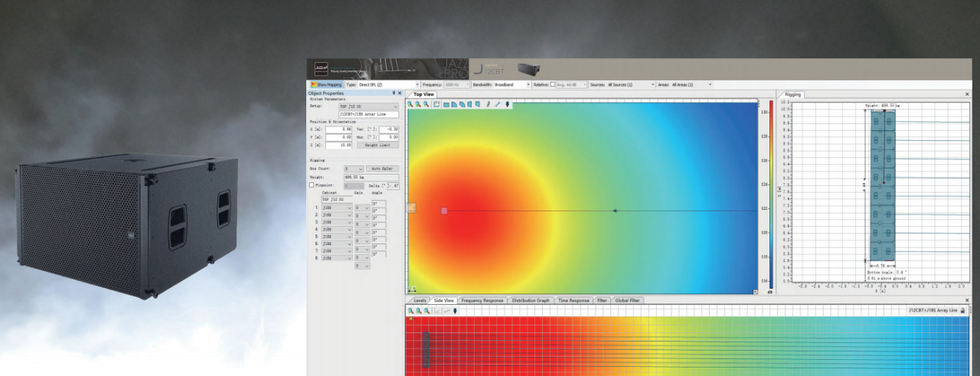The image size is (980, 376).
Task: Toggle the Show Mapping button
Action: tap(327, 84)
